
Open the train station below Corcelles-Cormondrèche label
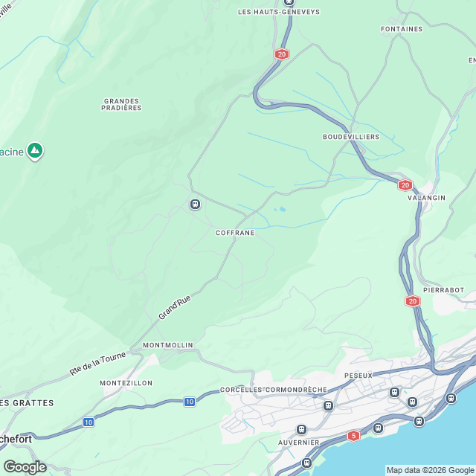[x=328, y=405]
